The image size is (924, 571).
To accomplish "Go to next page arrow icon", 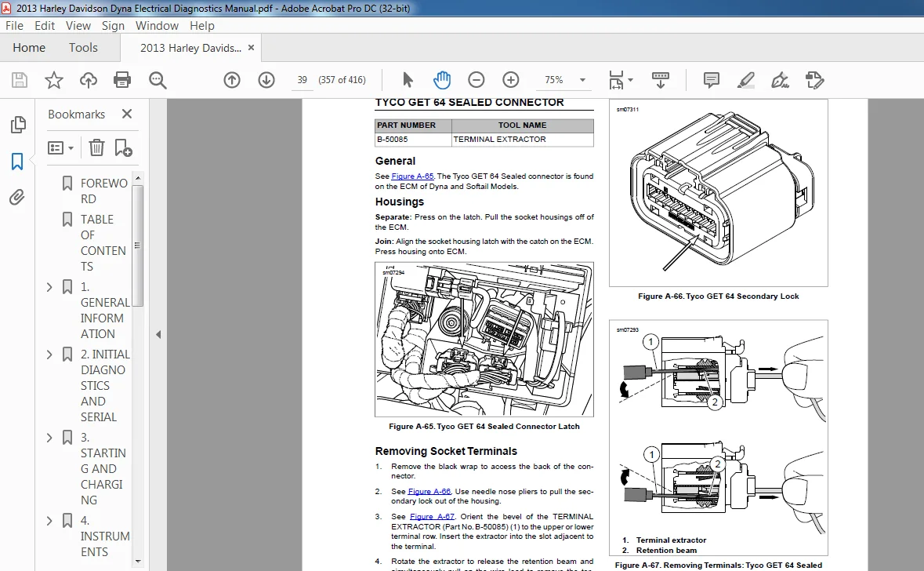I will point(266,80).
